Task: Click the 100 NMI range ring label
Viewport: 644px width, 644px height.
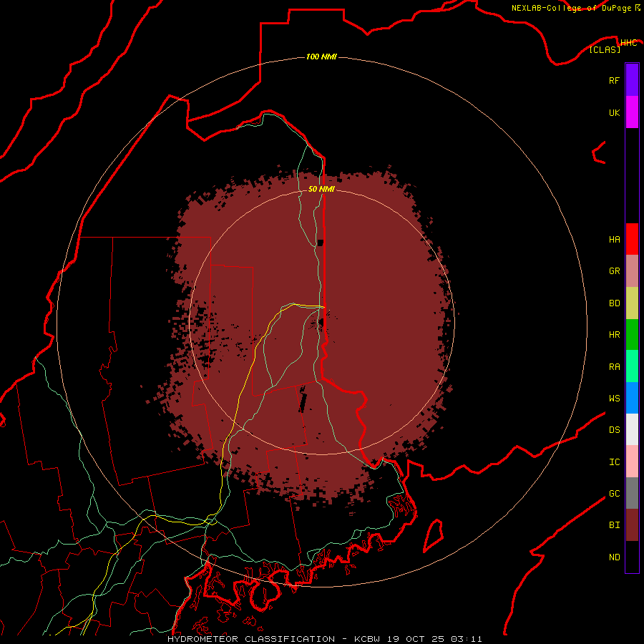Action: (x=321, y=57)
